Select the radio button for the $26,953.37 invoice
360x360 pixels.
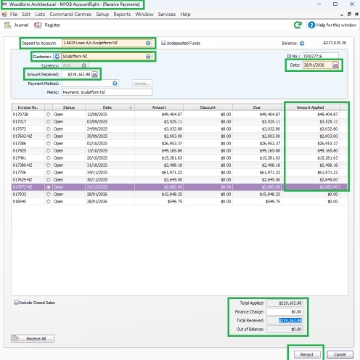click(49, 143)
